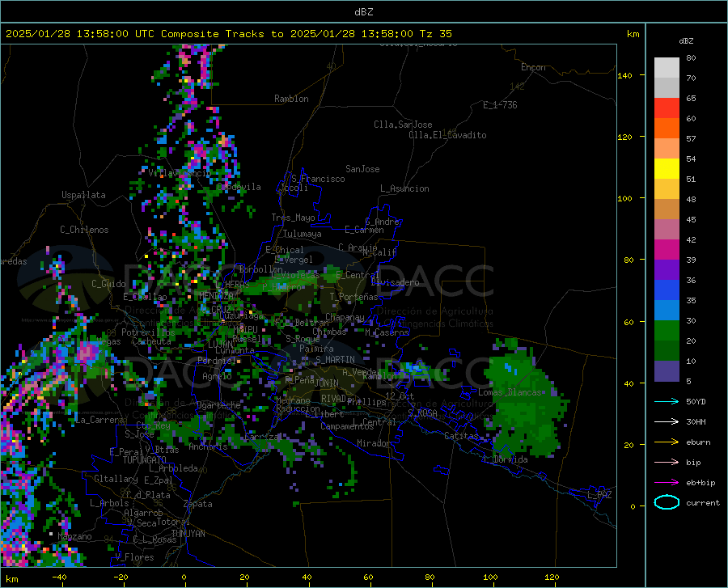The image size is (728, 588).
Task: Click the 30HM white arrow legend icon
Action: [x=667, y=422]
